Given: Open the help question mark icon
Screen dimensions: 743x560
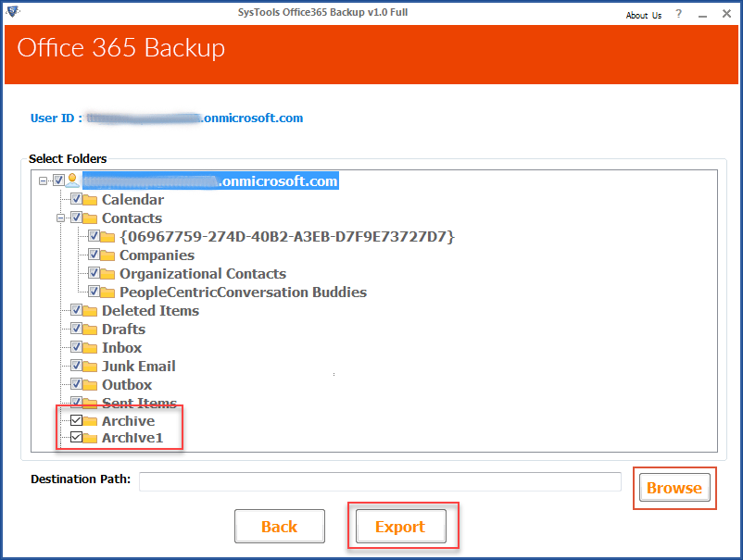Looking at the screenshot, I should pos(678,14).
